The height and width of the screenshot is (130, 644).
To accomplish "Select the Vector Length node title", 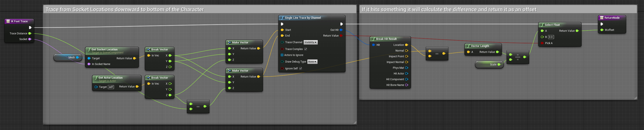I will point(480,46).
